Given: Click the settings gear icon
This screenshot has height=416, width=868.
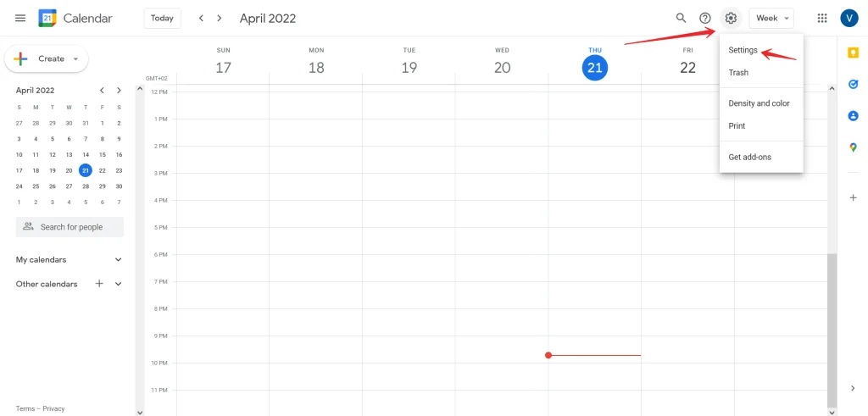Looking at the screenshot, I should pos(731,19).
